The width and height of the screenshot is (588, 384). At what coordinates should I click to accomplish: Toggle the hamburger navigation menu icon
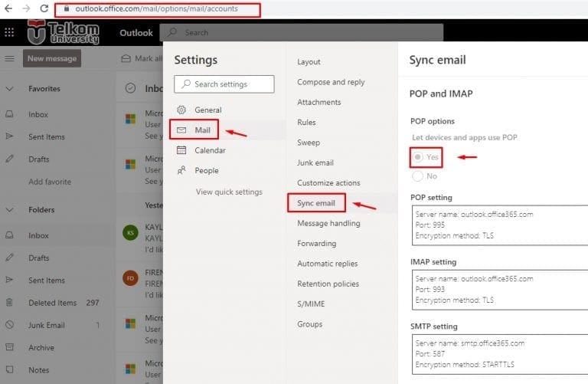click(x=9, y=58)
